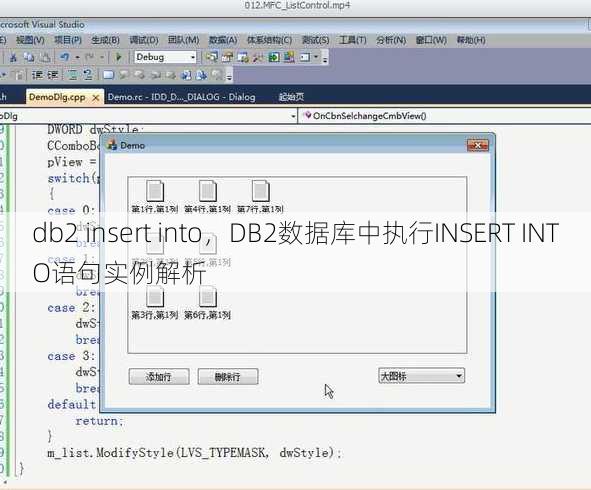The width and height of the screenshot is (591, 490).
Task: Open the 体系结构(C) menu
Action: 269,40
